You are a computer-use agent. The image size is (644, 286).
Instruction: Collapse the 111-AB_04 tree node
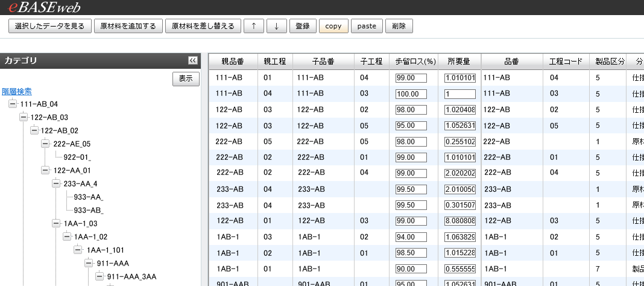click(13, 104)
